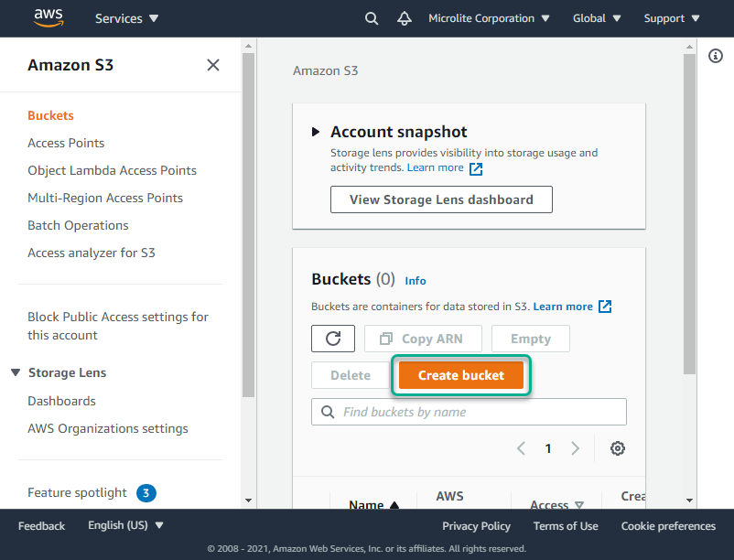Image resolution: width=734 pixels, height=560 pixels.
Task: Sort buckets by Name column
Action: pyautogui.click(x=373, y=505)
